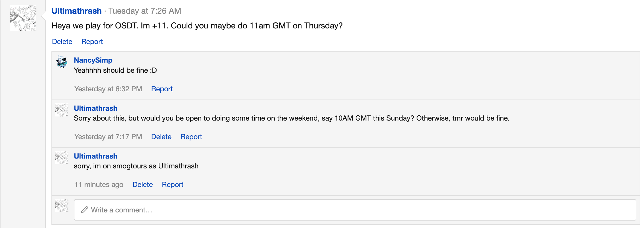Focus the "Write a comment..." field

click(x=356, y=210)
